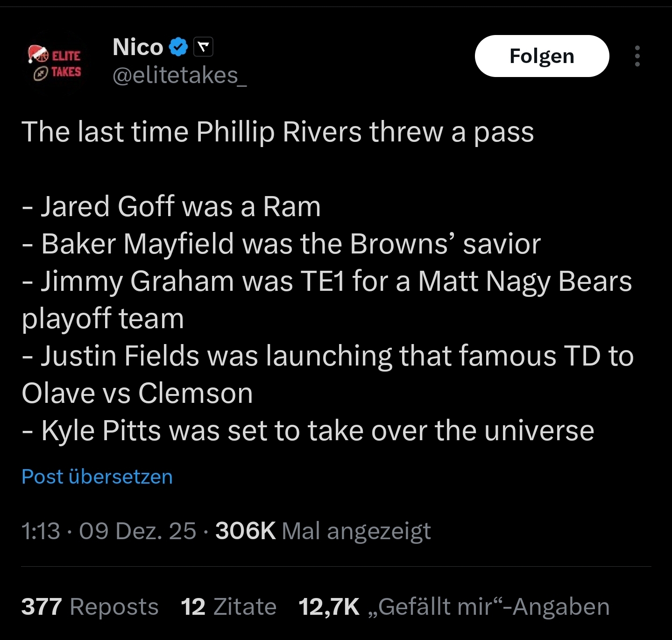
Task: Open the 12,7K Gefällt mir-Angaben likes list
Action: click(453, 607)
